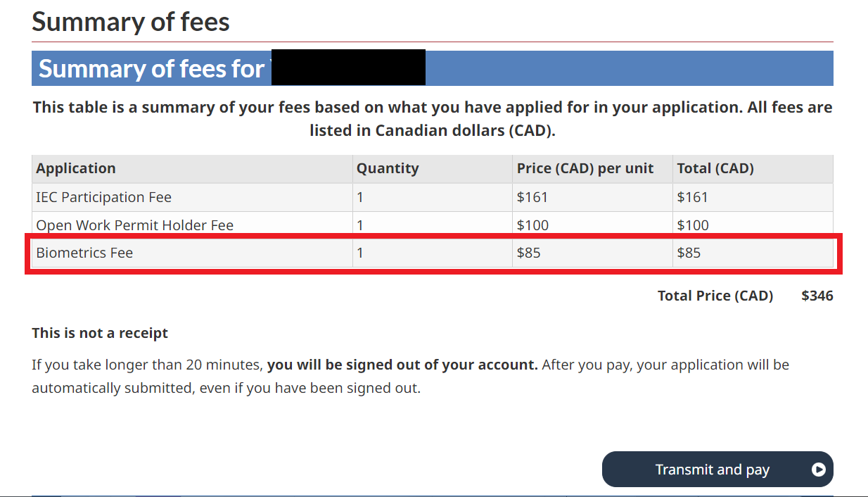The width and height of the screenshot is (868, 497).
Task: Click the Open Work Permit Holder Fee cell
Action: pyautogui.click(x=192, y=225)
